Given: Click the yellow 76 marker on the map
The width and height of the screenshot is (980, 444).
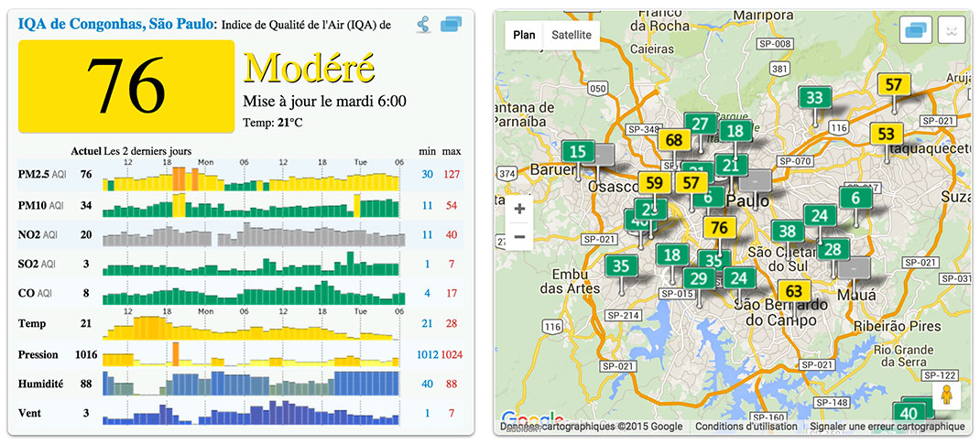Looking at the screenshot, I should (x=719, y=227).
